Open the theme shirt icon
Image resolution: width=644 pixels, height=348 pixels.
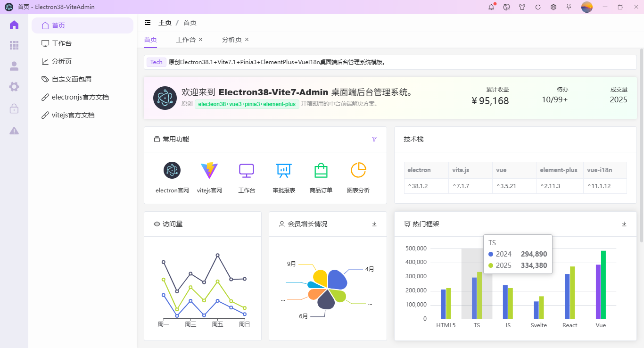(522, 7)
